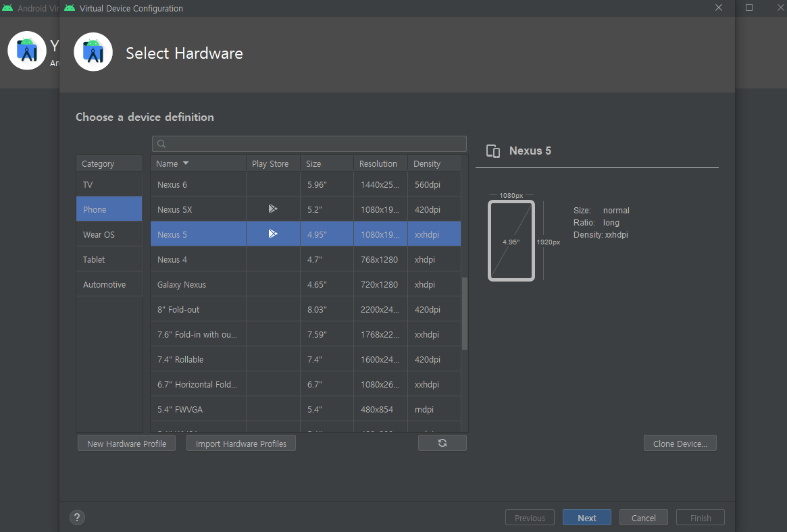Select the TV category

109,184
